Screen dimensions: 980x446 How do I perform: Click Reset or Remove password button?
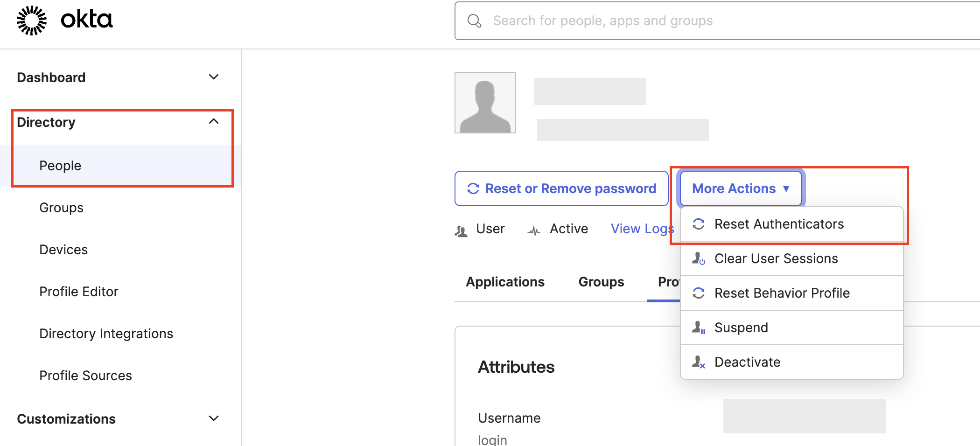tap(561, 188)
